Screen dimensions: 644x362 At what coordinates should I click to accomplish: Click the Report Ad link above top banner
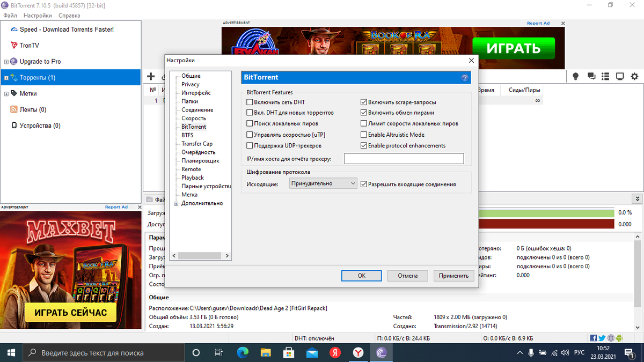(538, 24)
